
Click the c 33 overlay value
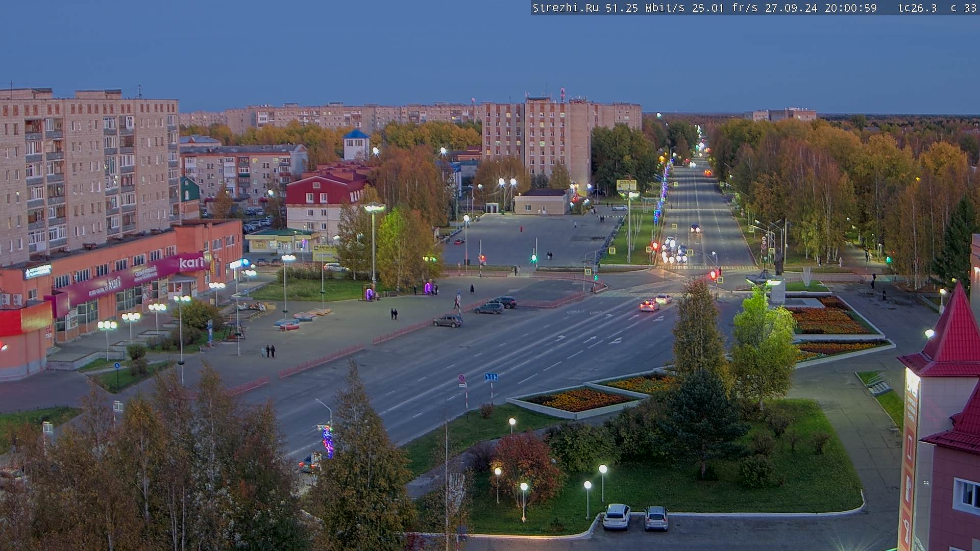pos(963,8)
